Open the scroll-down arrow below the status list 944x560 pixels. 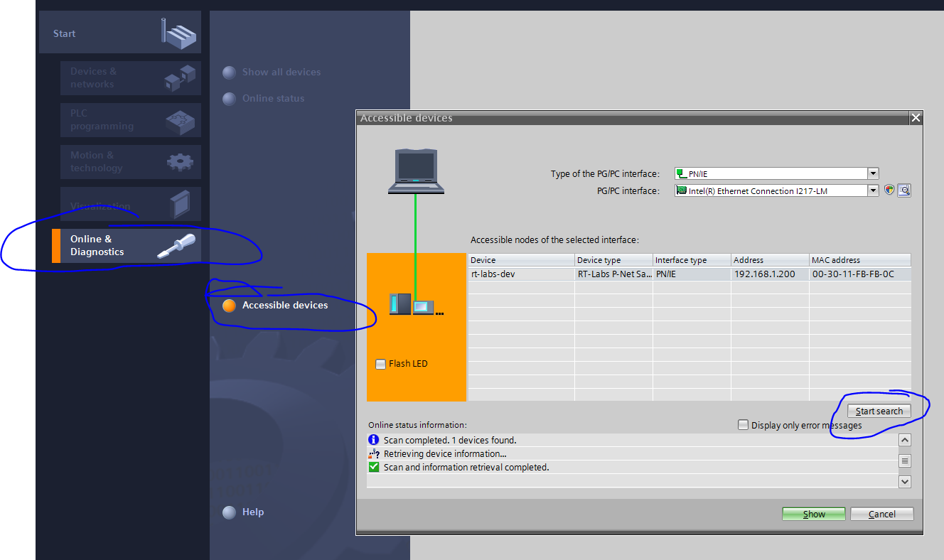tap(904, 481)
